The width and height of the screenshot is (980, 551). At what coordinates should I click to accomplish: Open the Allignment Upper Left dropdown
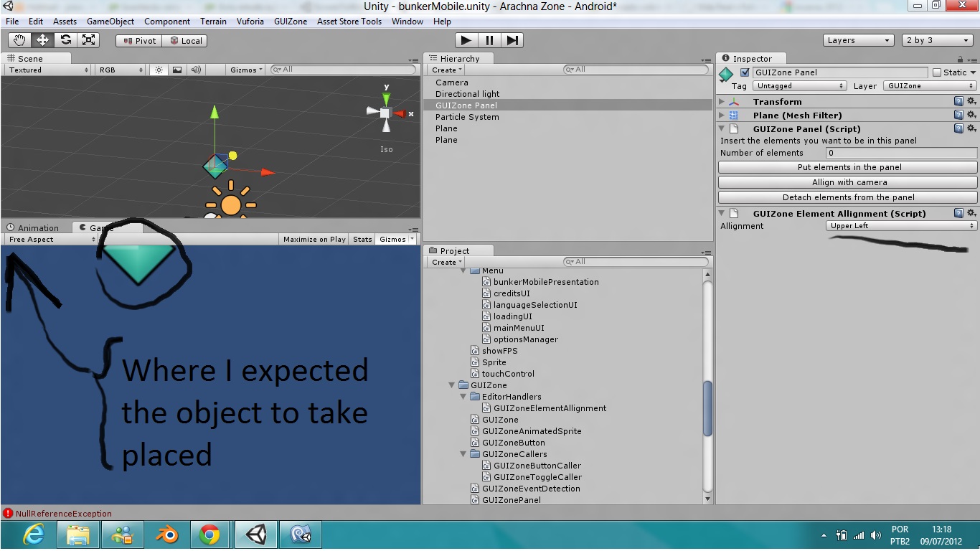pyautogui.click(x=901, y=226)
